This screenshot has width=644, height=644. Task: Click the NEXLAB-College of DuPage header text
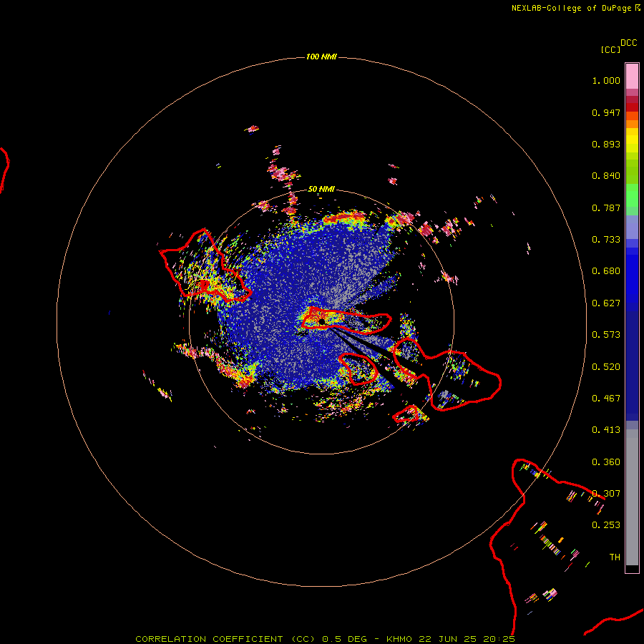[572, 8]
